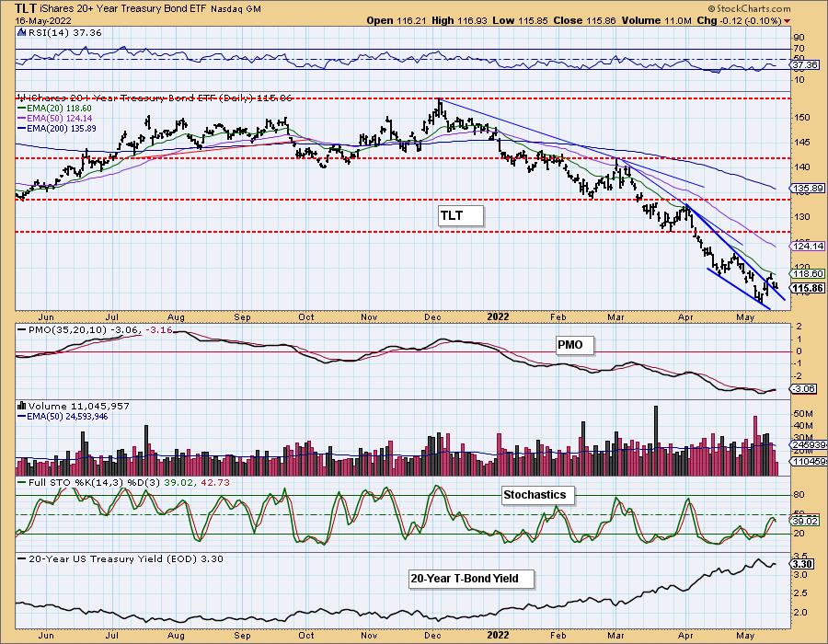The width and height of the screenshot is (828, 644).
Task: Click the red down arrow after Chg
Action: click(788, 21)
